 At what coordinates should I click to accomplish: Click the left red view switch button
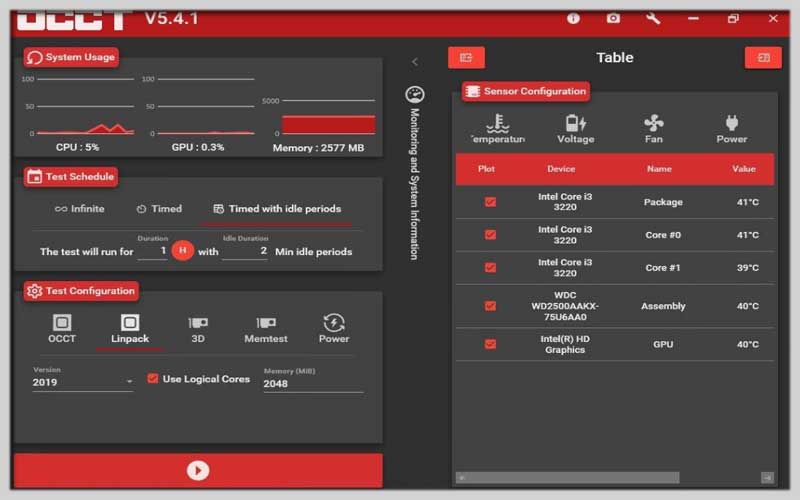point(466,58)
